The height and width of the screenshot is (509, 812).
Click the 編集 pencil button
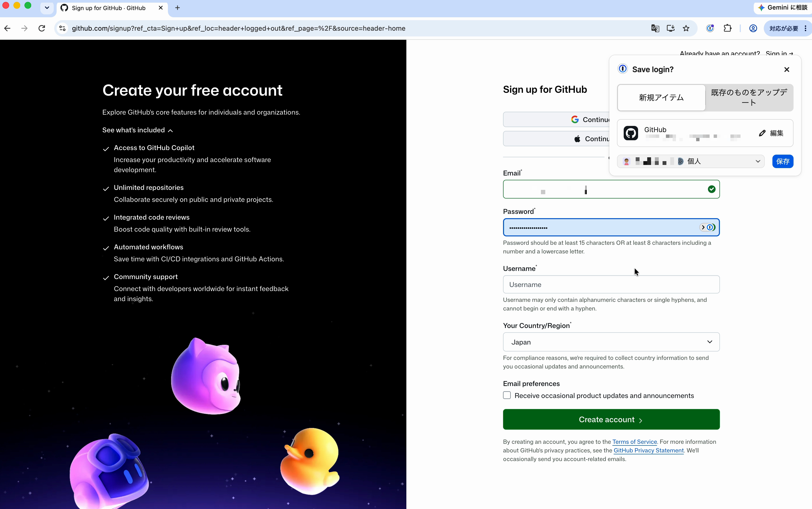coord(771,133)
